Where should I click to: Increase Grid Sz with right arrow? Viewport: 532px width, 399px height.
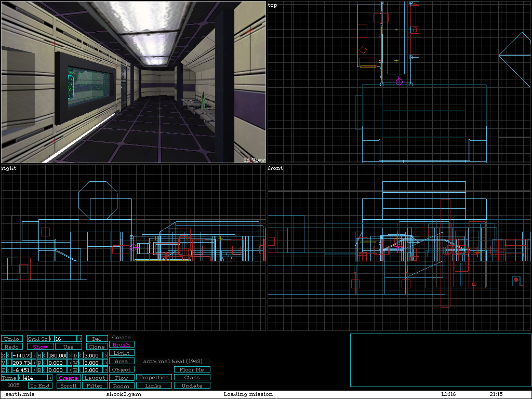79,339
